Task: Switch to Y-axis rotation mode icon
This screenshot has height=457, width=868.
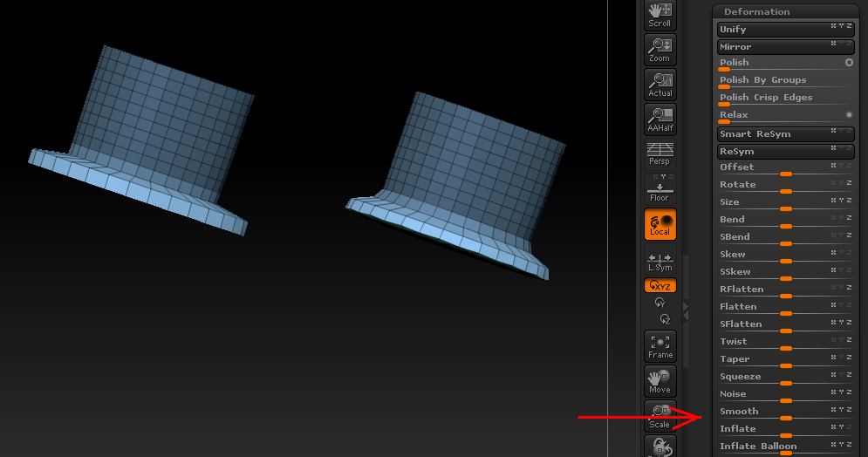Action: coord(660,303)
